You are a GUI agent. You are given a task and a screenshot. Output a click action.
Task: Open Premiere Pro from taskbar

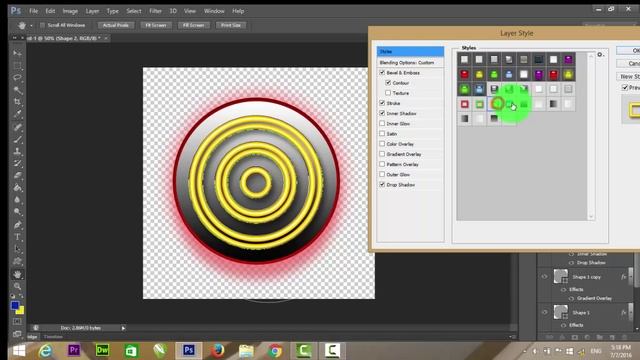(x=74, y=350)
